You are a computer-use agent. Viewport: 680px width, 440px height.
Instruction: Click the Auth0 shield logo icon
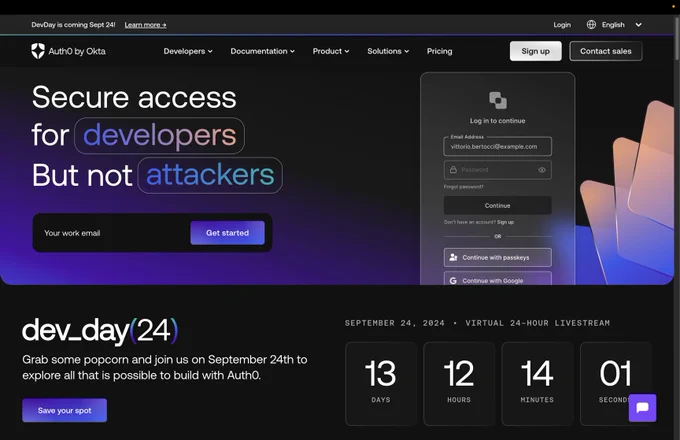pyautogui.click(x=38, y=51)
